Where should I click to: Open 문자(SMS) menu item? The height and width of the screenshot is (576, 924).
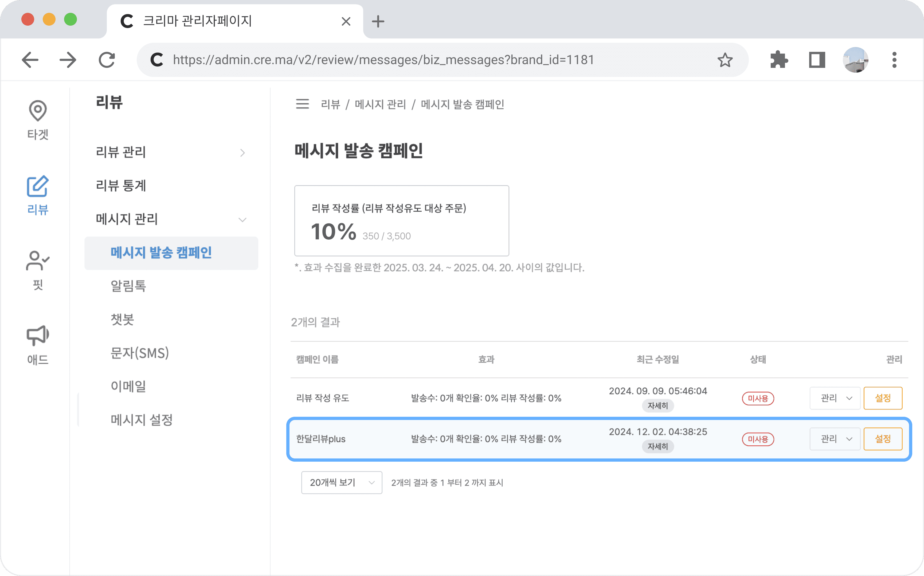coord(139,353)
